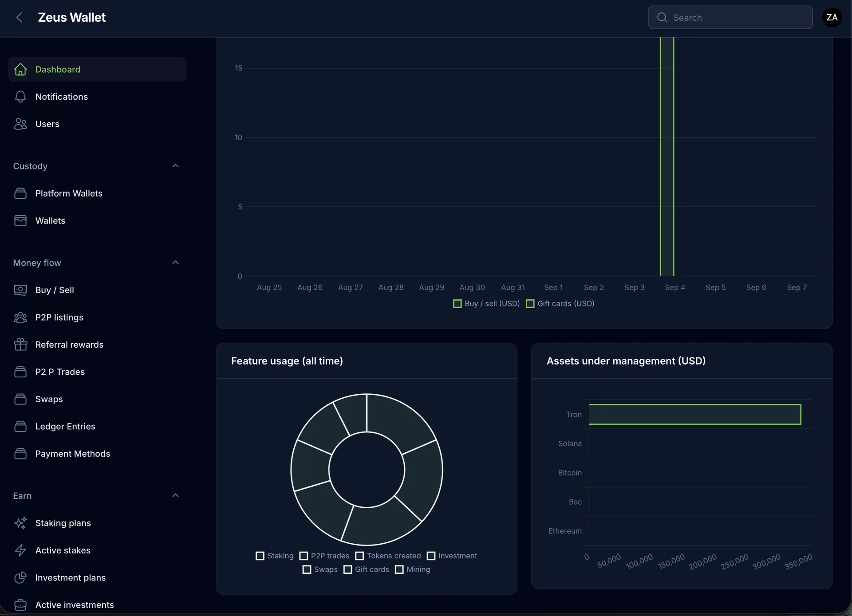Toggle the Gift cards (USD) legend box

(530, 304)
